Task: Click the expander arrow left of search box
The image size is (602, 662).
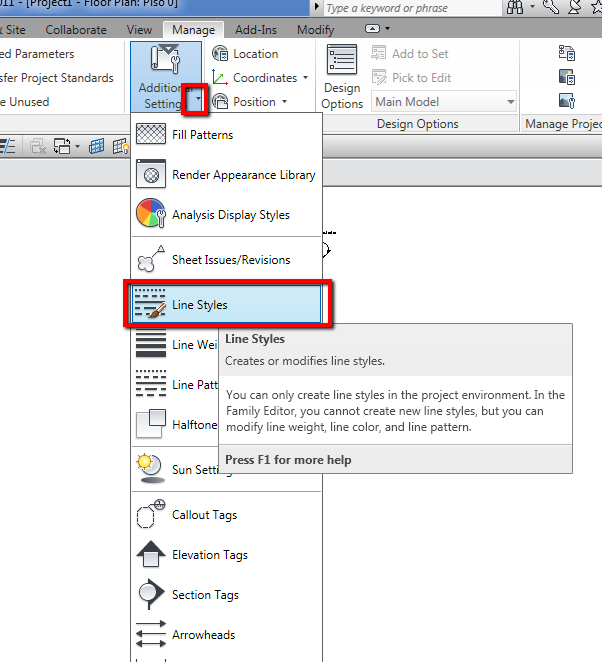Action: [x=316, y=7]
